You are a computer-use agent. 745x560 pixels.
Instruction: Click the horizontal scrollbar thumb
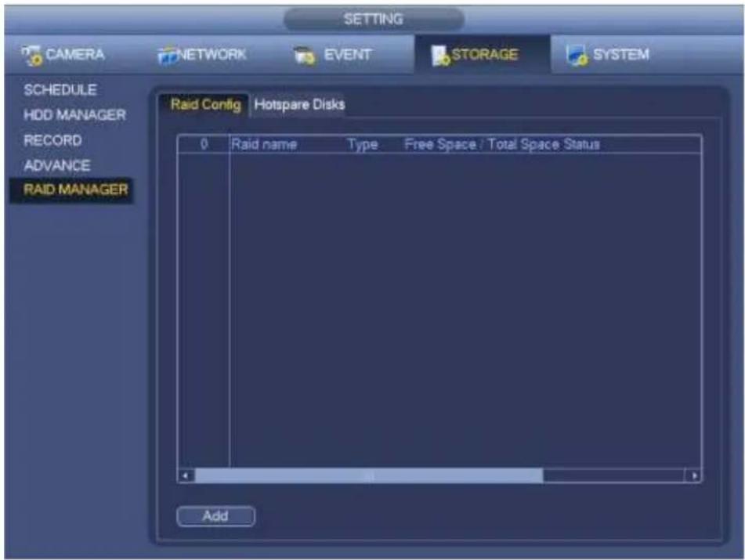[x=369, y=475]
